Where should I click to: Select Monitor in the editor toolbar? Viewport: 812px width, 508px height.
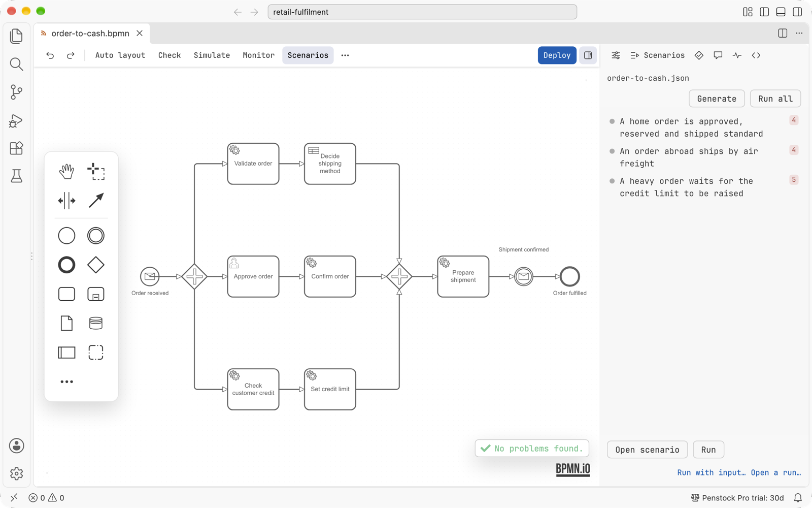(x=258, y=55)
